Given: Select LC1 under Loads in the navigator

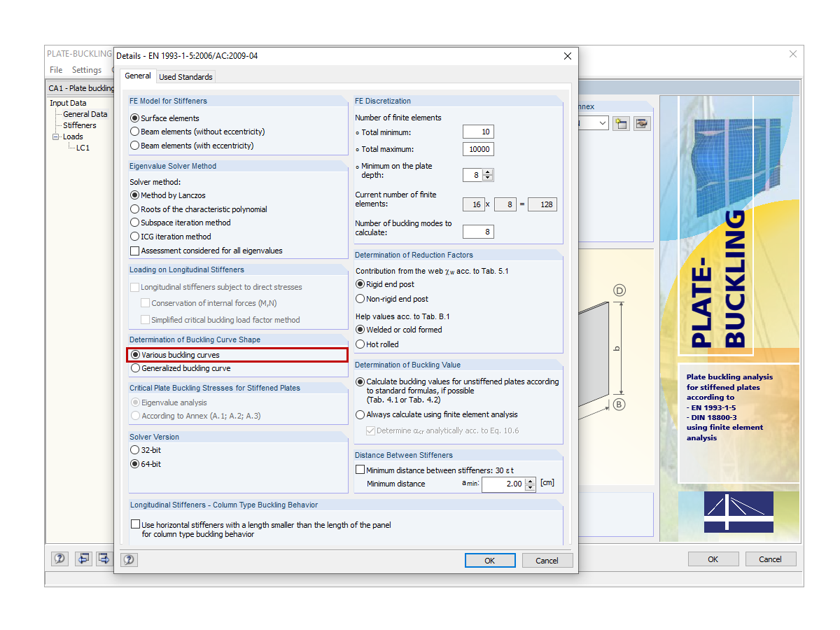Looking at the screenshot, I should [82, 148].
